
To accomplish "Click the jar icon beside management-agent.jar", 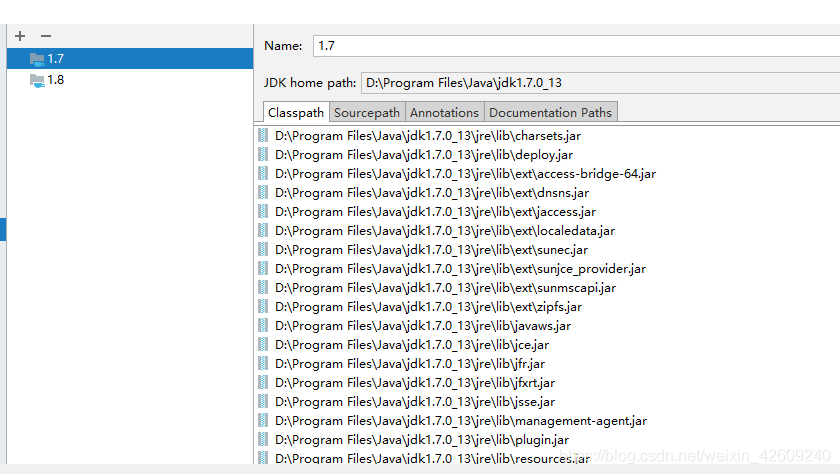I will (x=263, y=420).
